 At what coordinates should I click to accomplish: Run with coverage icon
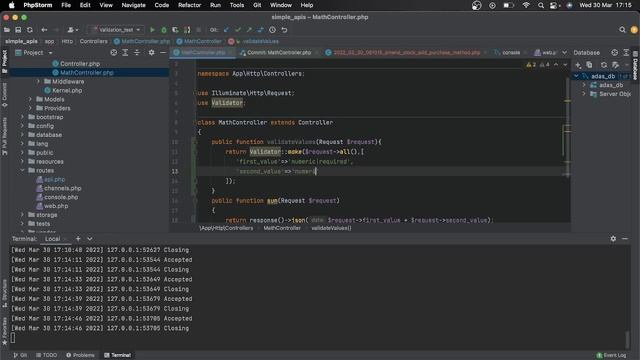coord(175,30)
